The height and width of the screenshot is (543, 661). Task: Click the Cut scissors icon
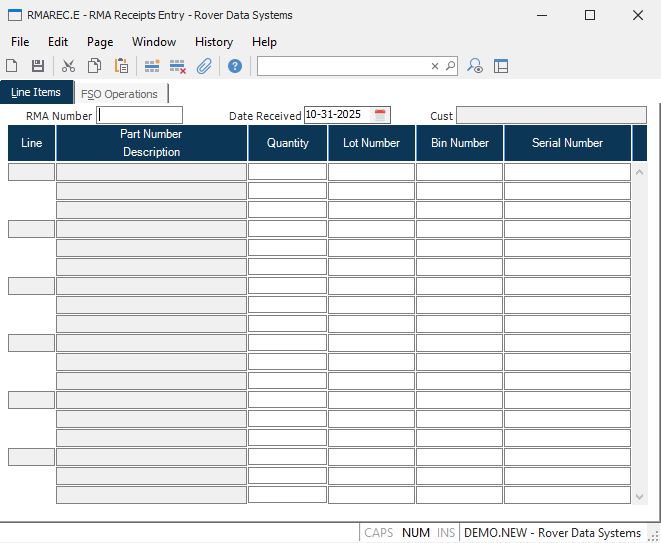coord(69,66)
